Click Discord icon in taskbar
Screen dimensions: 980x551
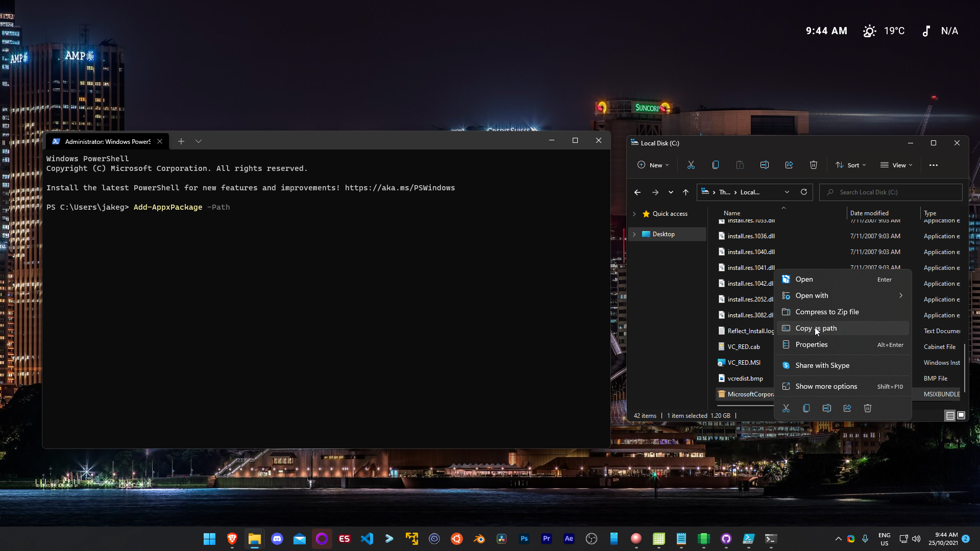277,538
